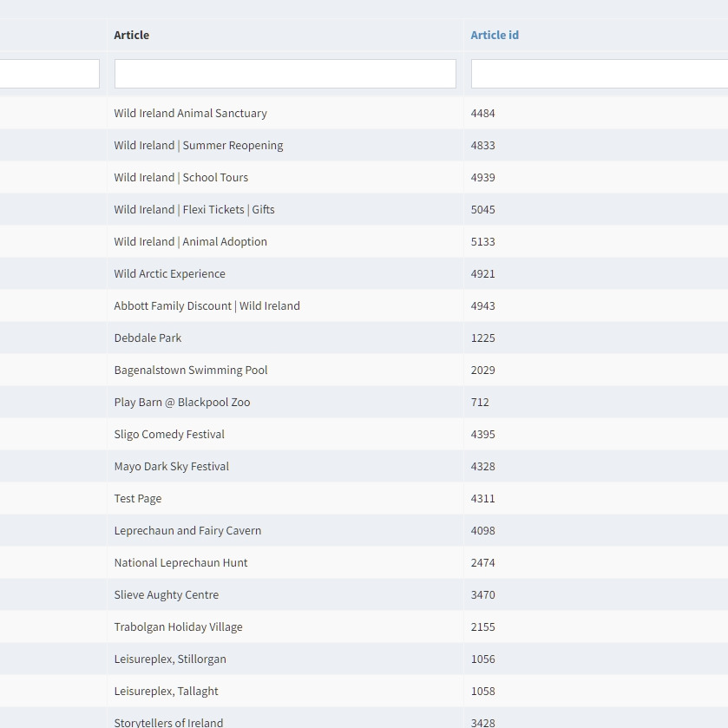Select row 'Slieve Aughty Centre'
Screen dimensions: 728x728
[364, 594]
